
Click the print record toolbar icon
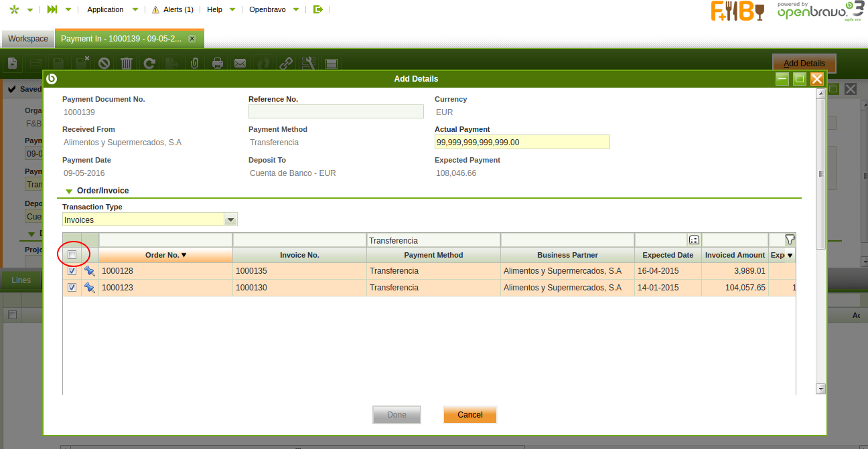(217, 64)
